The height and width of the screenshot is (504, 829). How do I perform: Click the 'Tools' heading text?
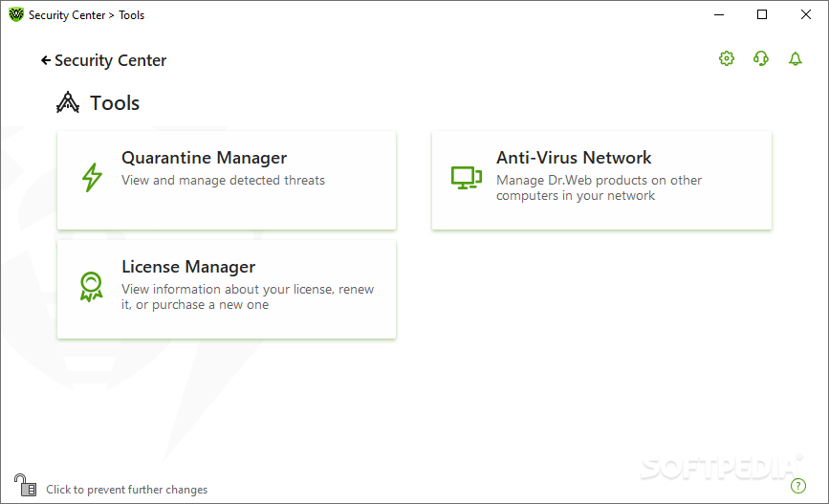pyautogui.click(x=115, y=103)
